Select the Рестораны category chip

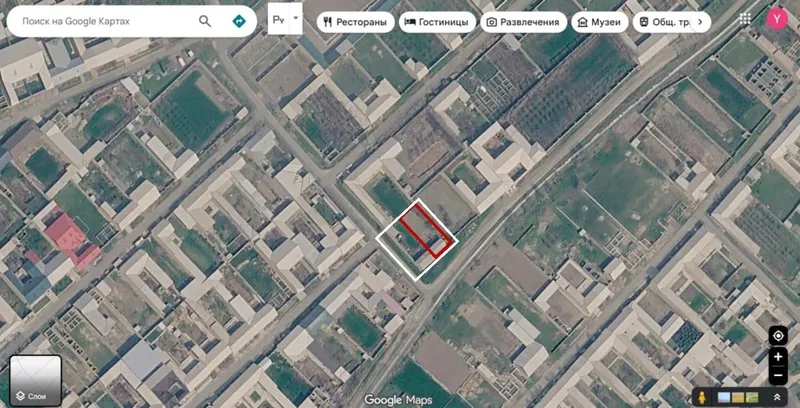[x=355, y=22]
